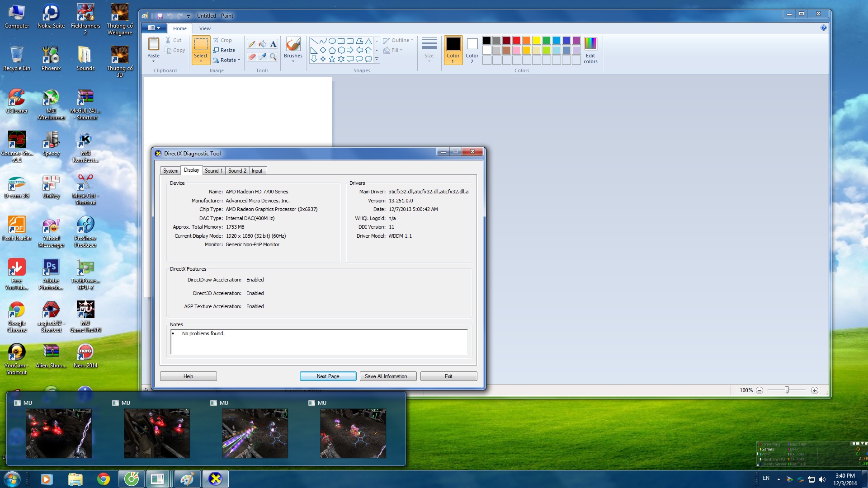Image resolution: width=868 pixels, height=488 pixels.
Task: Click the volume speaker tray icon
Action: pyautogui.click(x=822, y=479)
